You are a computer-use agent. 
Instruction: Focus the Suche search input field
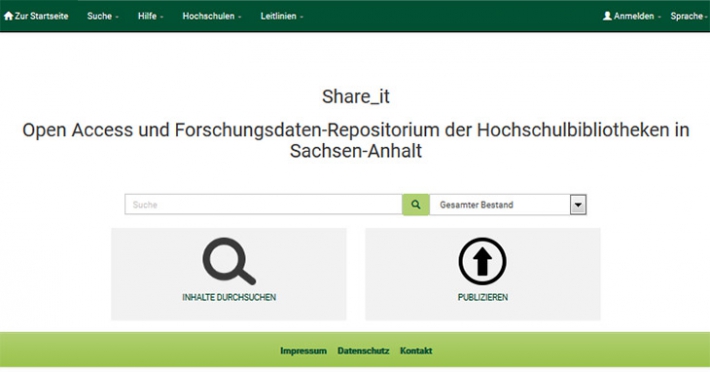coord(264,205)
